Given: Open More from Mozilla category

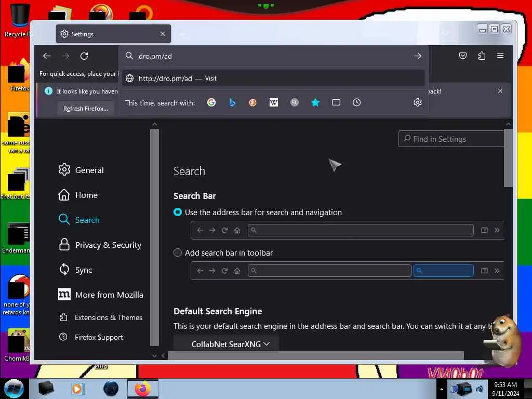Looking at the screenshot, I should coord(101,295).
